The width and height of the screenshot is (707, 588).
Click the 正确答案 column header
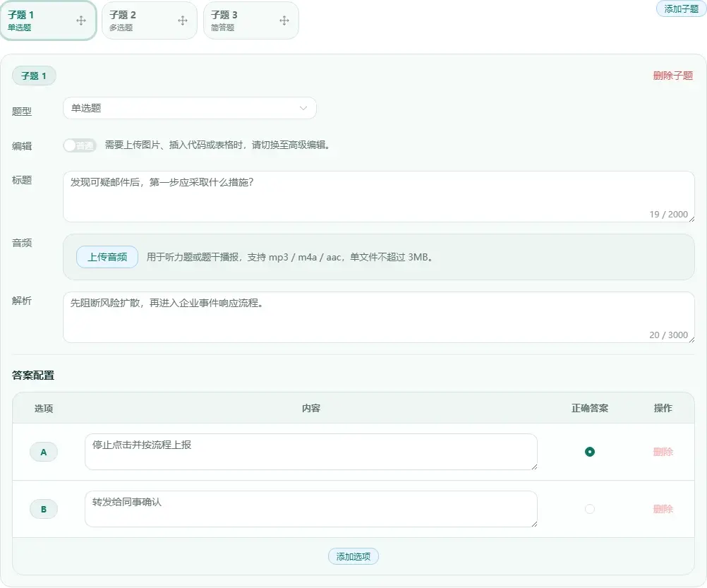[x=589, y=408]
